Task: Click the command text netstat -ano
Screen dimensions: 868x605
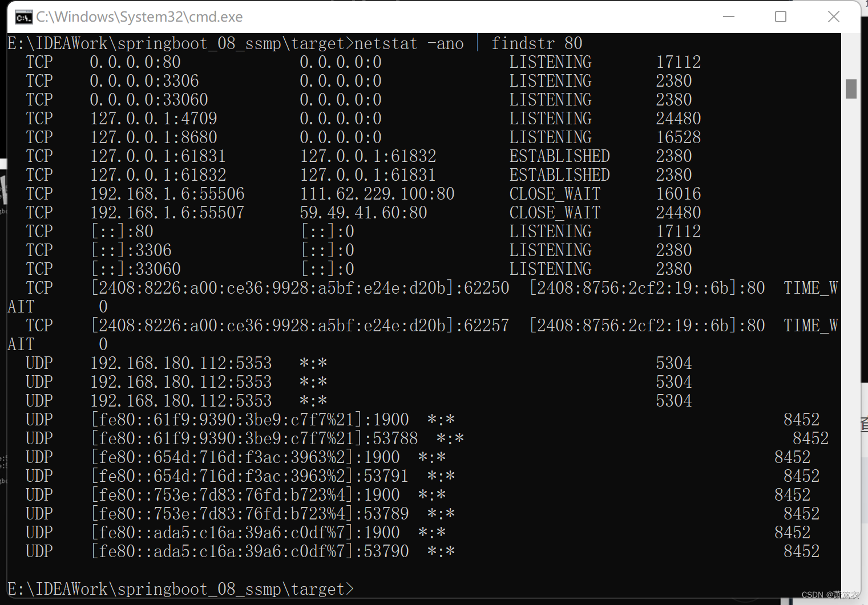Action: pyautogui.click(x=409, y=43)
